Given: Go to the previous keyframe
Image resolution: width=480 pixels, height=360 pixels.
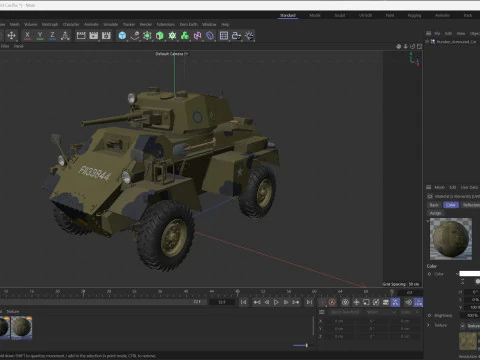Looking at the screenshot, I should click(257, 302).
